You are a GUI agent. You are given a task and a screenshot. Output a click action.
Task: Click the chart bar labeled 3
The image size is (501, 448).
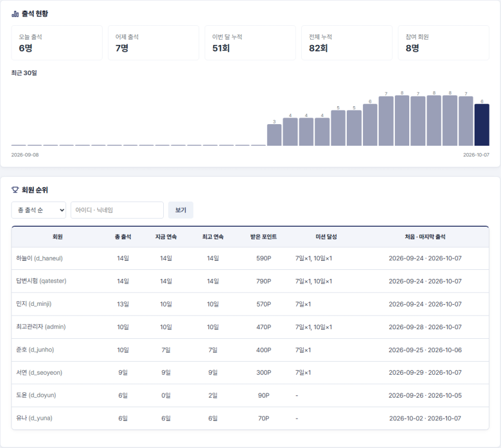[274, 135]
